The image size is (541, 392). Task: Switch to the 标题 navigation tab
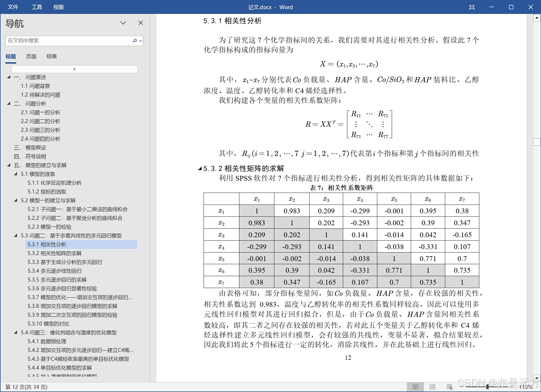[11, 57]
